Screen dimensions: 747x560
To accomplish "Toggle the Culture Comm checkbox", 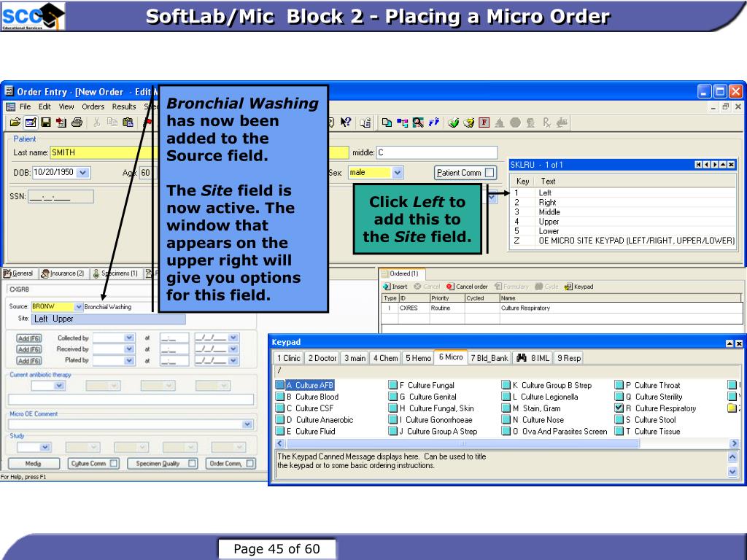I will (114, 463).
